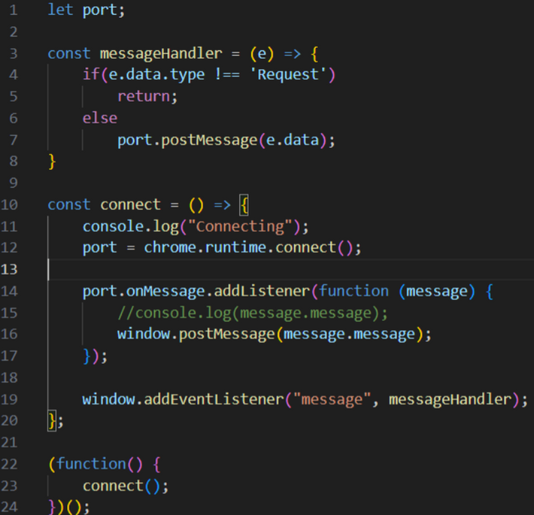The image size is (534, 515).
Task: Click the highlighted opening brace on line 10
Action: tap(244, 205)
